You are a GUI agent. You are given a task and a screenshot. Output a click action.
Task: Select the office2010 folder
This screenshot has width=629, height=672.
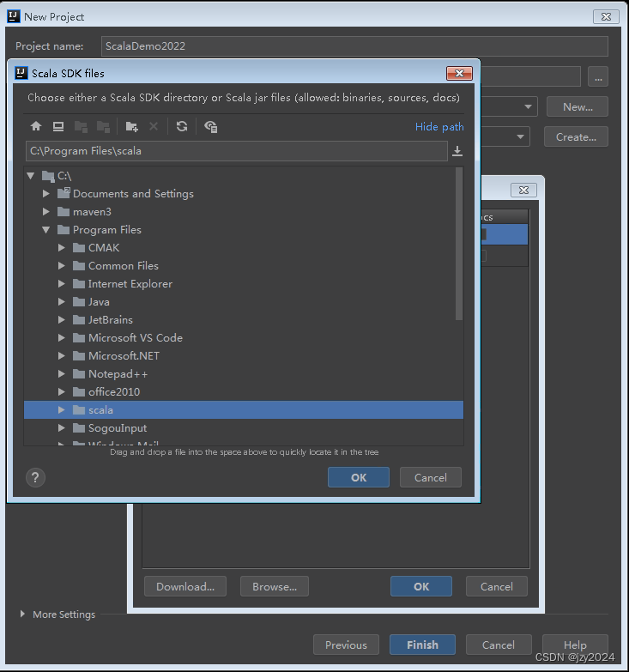point(244,391)
